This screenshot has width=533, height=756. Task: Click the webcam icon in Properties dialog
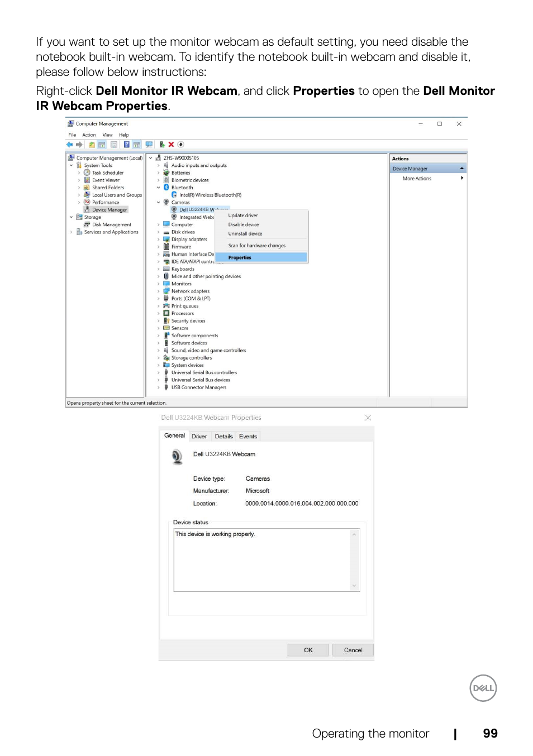tap(177, 457)
